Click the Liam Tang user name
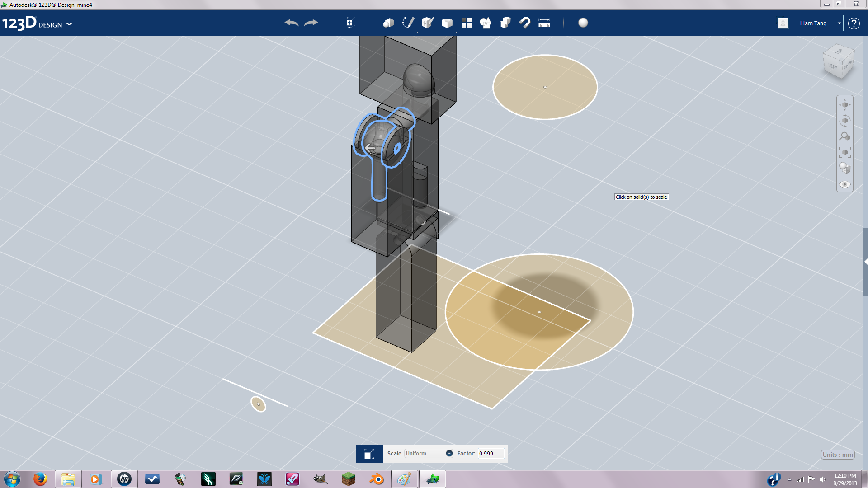Image resolution: width=868 pixels, height=488 pixels. 813,23
